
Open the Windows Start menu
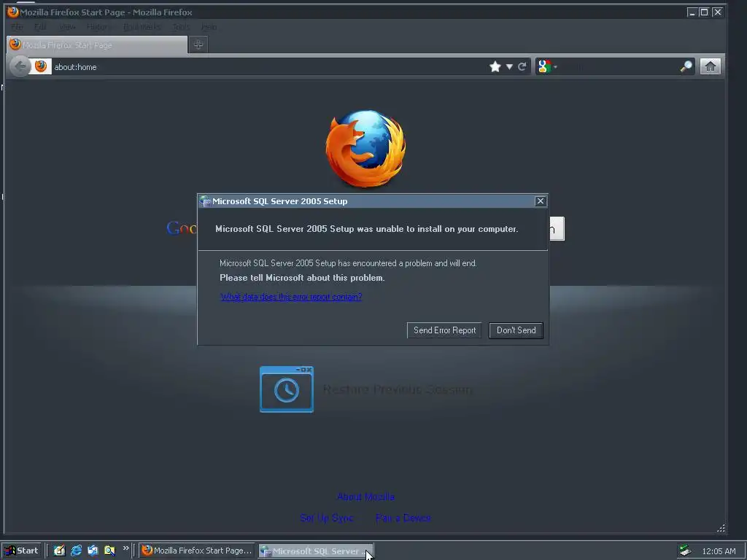[x=22, y=551]
